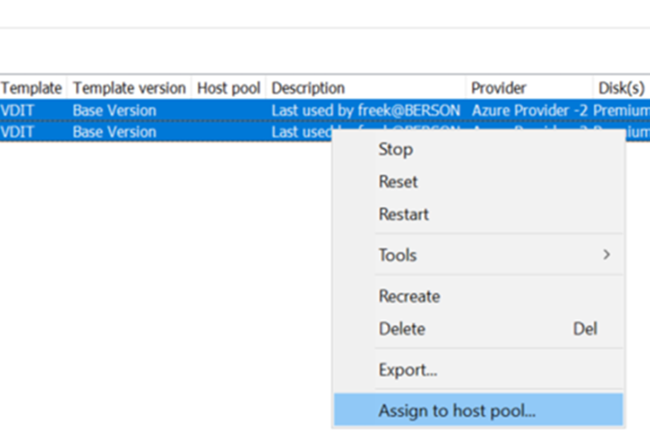
Task: Expand the Tools submenu arrow
Action: point(606,255)
